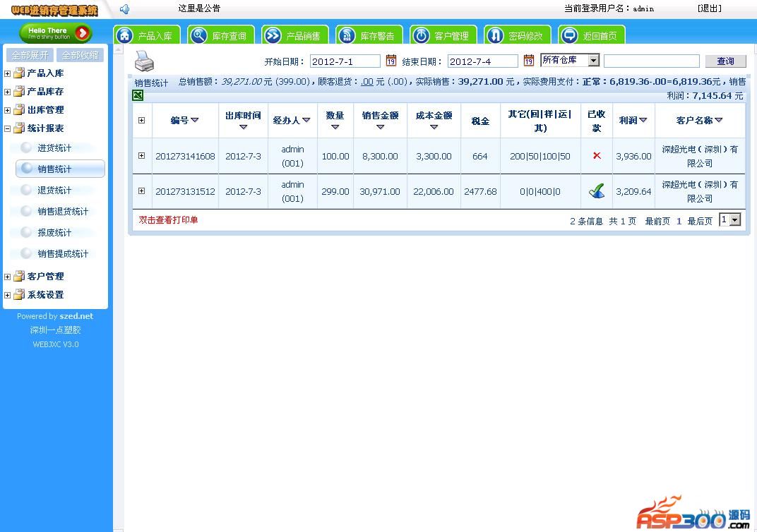757x532 pixels.
Task: Export to Excel using the green icon
Action: [x=138, y=95]
